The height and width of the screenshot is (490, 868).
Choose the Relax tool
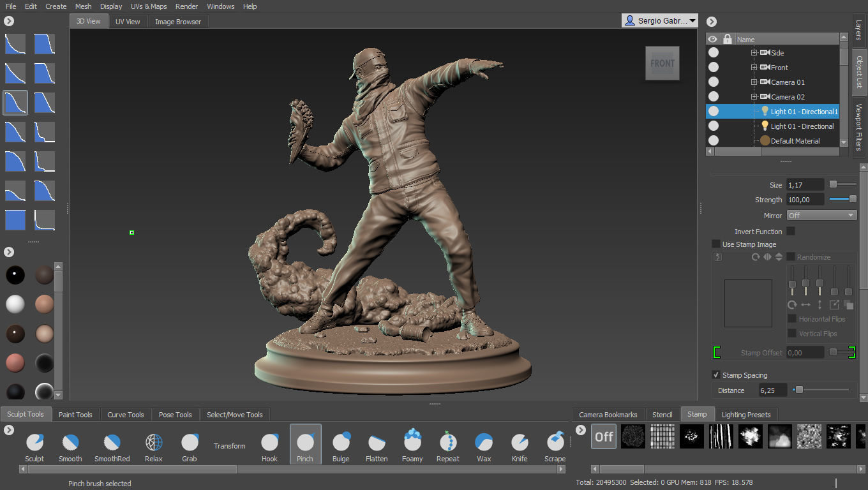[x=154, y=445]
